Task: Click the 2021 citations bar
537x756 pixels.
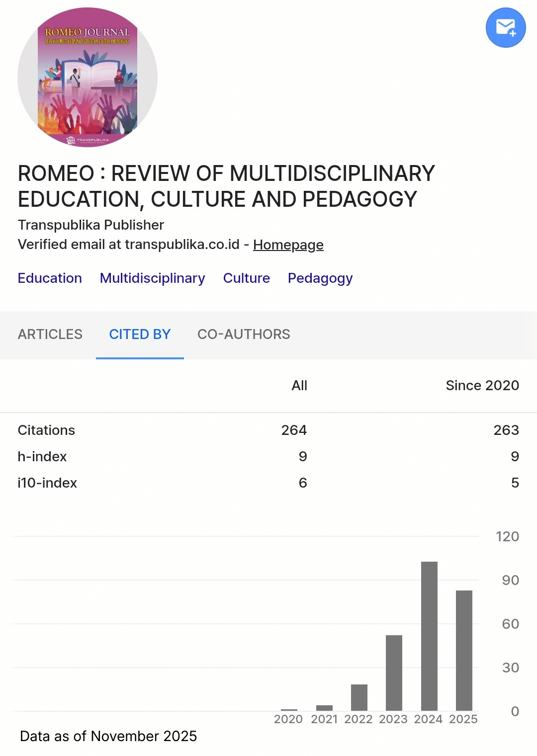Action: [x=324, y=708]
